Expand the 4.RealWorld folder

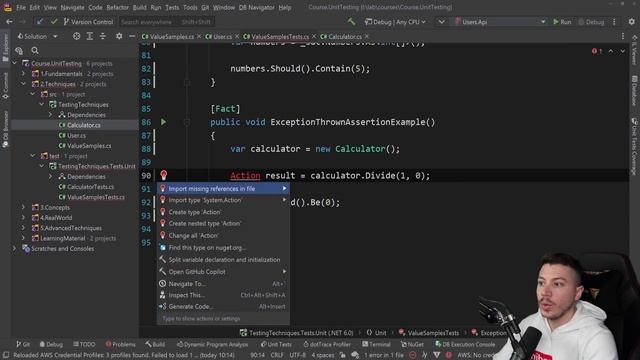click(23, 218)
